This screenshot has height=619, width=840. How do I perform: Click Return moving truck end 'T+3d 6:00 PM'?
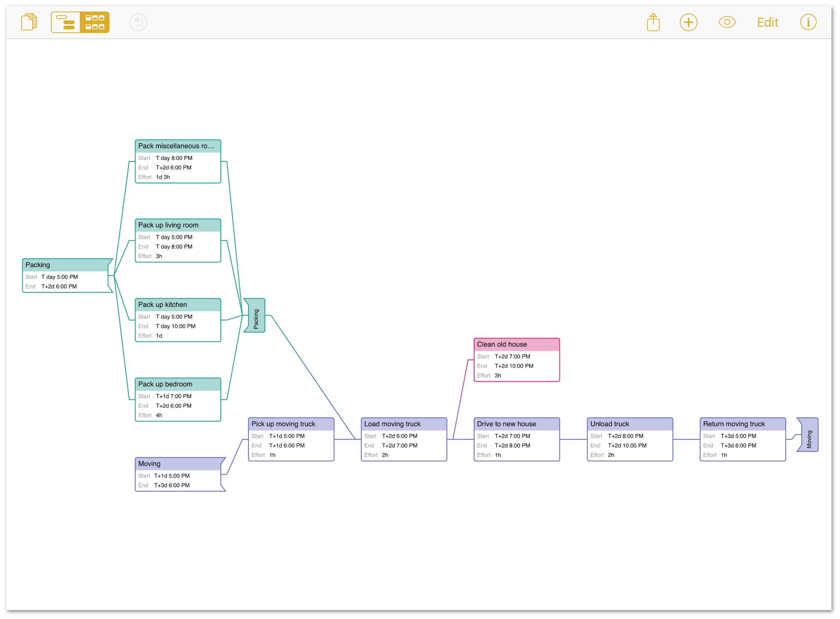click(738, 446)
